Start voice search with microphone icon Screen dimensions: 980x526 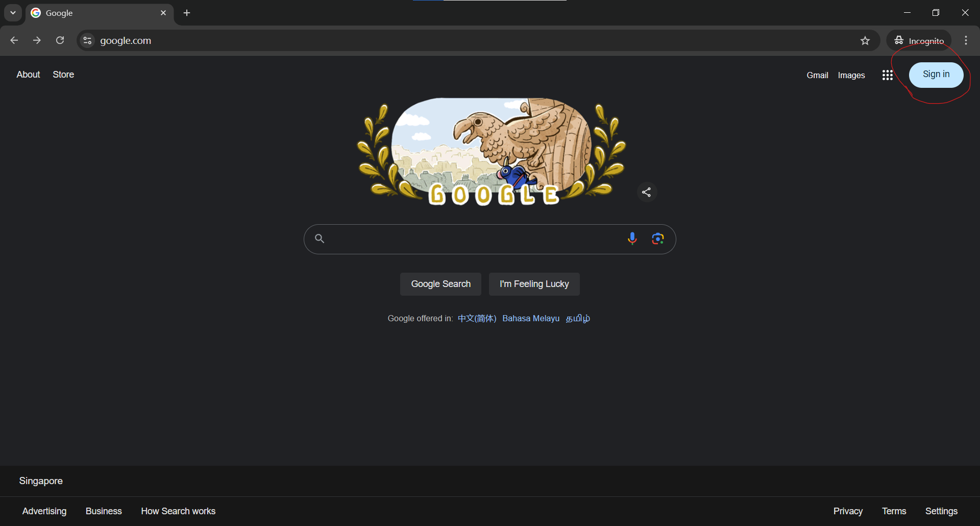tap(632, 238)
